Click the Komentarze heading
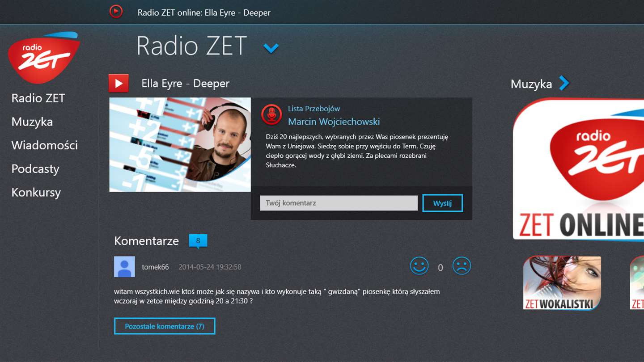The height and width of the screenshot is (362, 644). (147, 241)
